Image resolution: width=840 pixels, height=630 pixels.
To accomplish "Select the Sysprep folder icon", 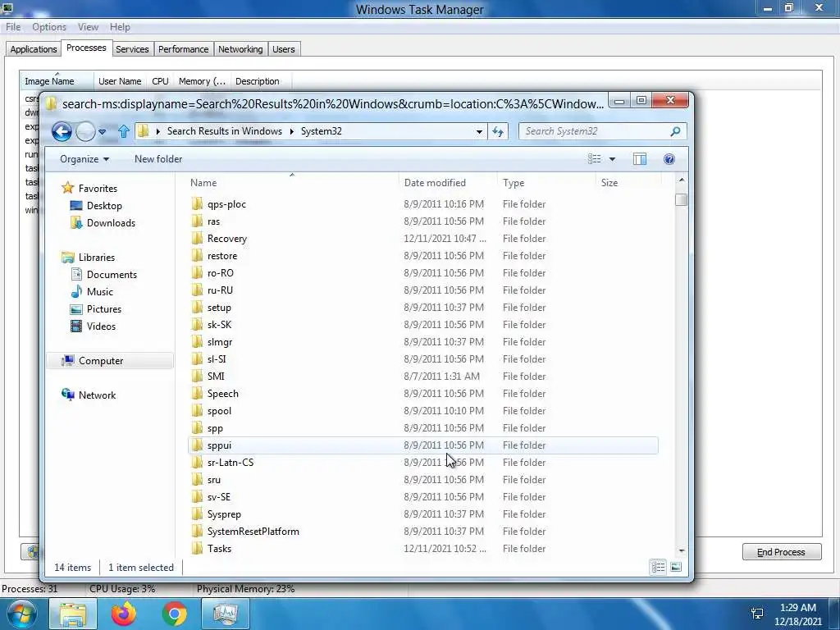I will (197, 514).
